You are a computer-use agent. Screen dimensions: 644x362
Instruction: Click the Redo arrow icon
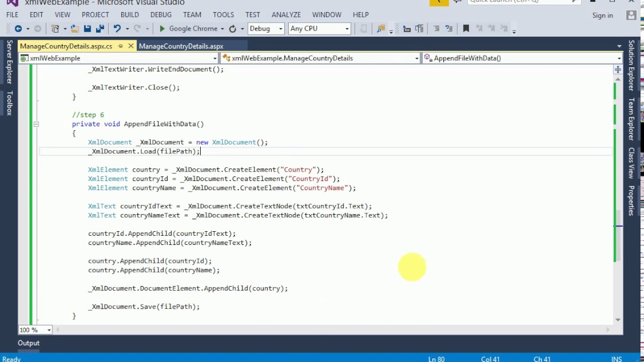(138, 29)
